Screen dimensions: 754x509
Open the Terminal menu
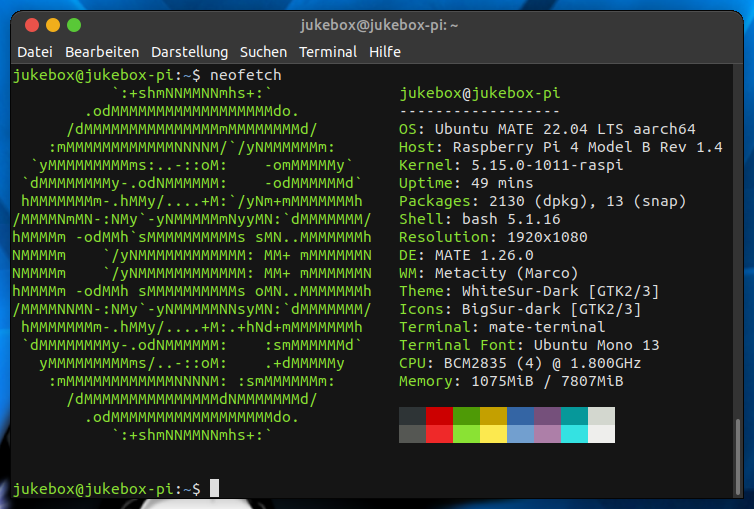328,52
